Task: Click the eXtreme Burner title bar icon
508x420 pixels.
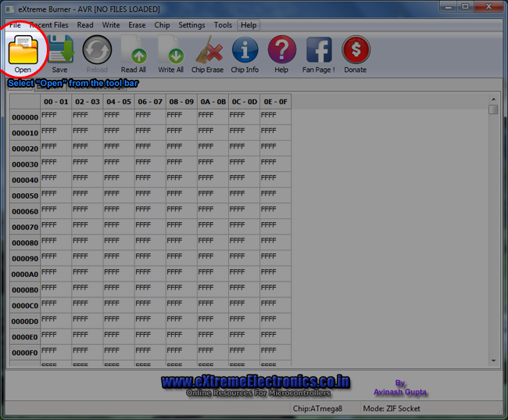Action: [x=10, y=9]
